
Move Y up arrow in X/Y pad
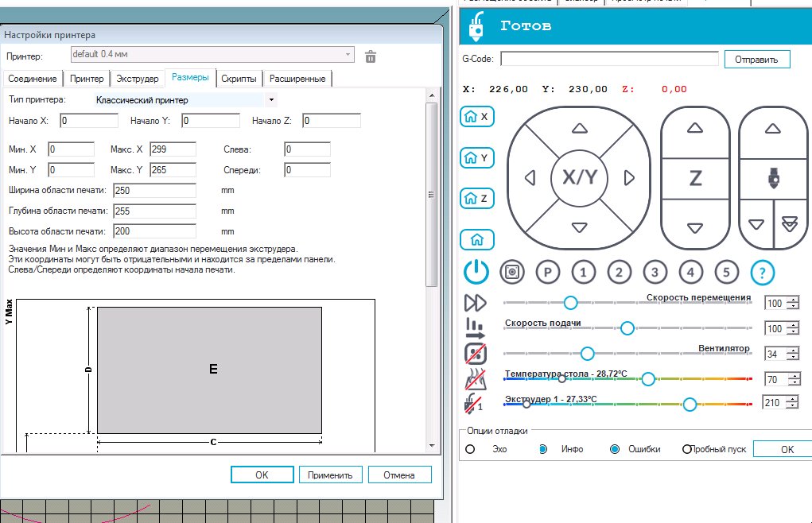click(580, 128)
